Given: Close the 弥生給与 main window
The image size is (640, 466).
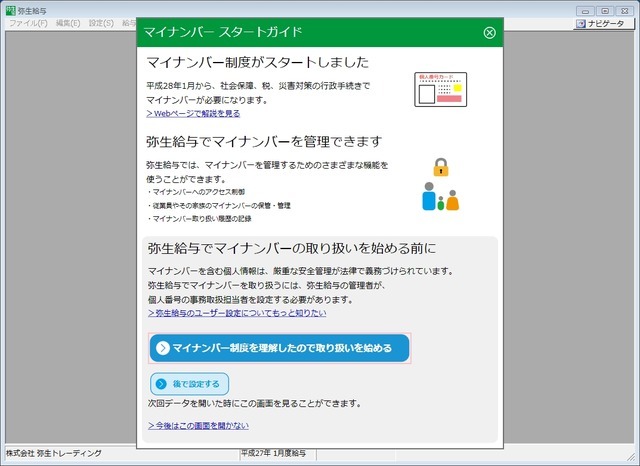Looking at the screenshot, I should pos(625,11).
